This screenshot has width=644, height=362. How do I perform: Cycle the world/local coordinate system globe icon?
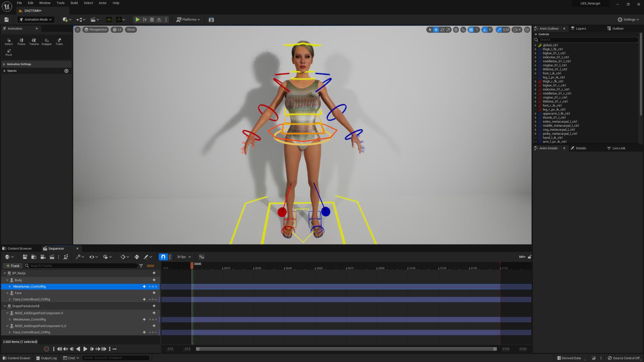456,30
